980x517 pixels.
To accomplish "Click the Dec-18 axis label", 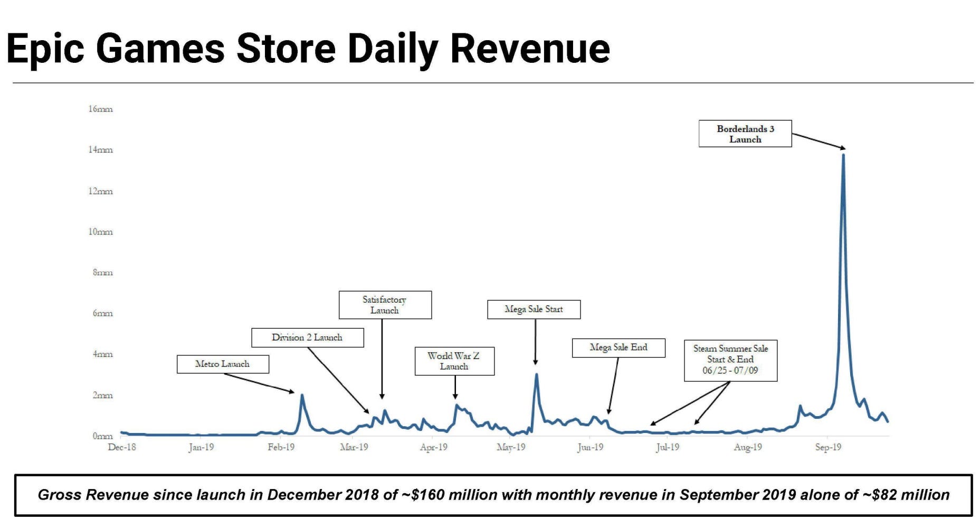I will pos(122,446).
